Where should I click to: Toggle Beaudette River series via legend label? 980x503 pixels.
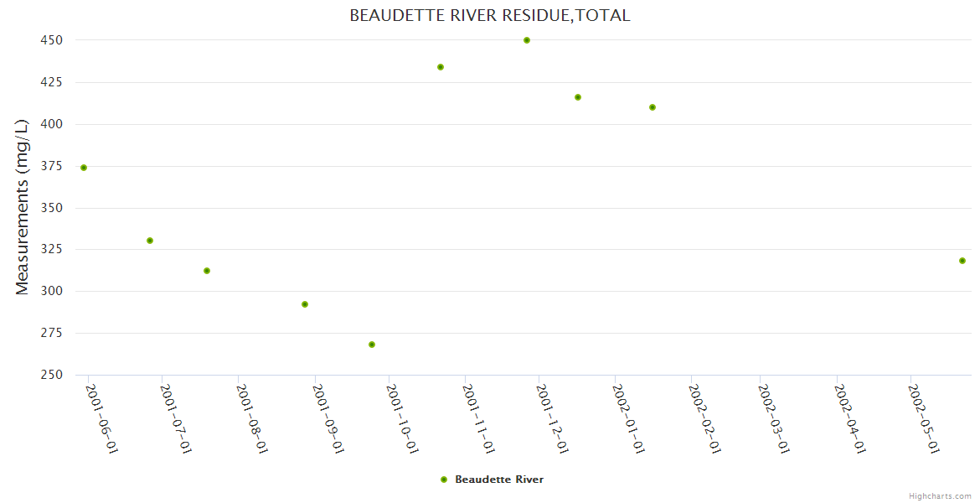point(498,480)
